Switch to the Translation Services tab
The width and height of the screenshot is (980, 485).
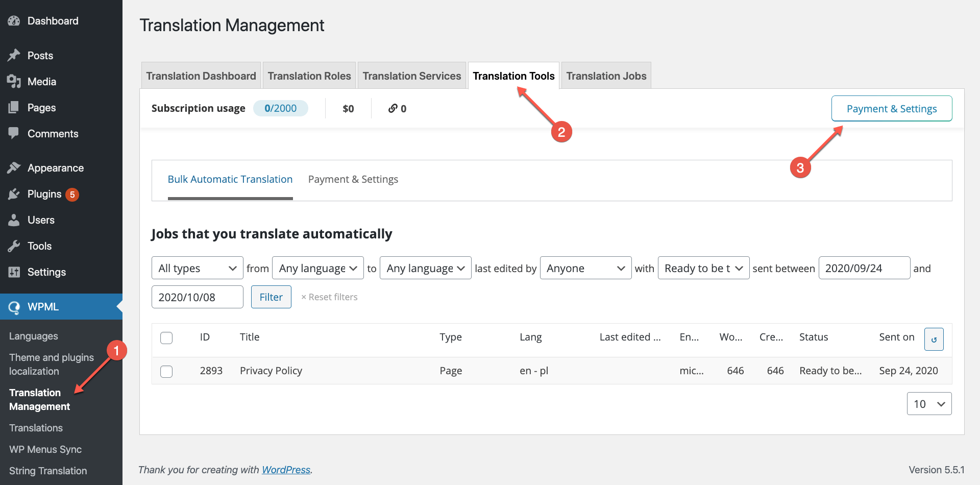point(412,76)
